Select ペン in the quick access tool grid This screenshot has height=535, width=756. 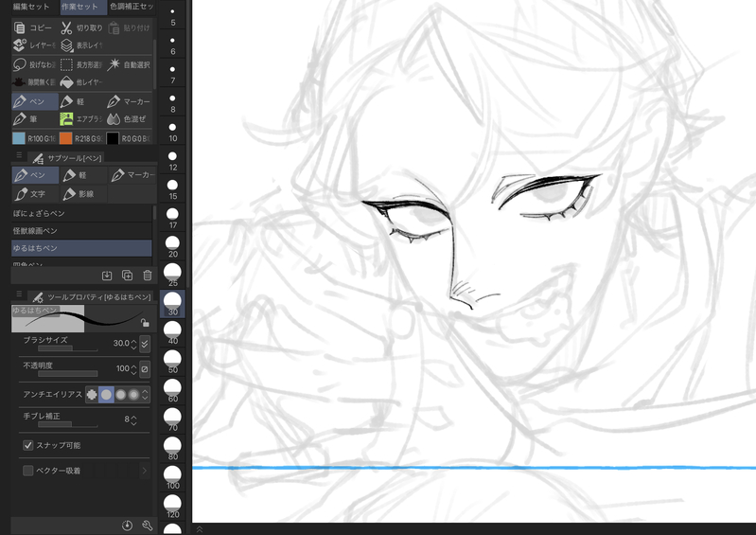tap(35, 101)
